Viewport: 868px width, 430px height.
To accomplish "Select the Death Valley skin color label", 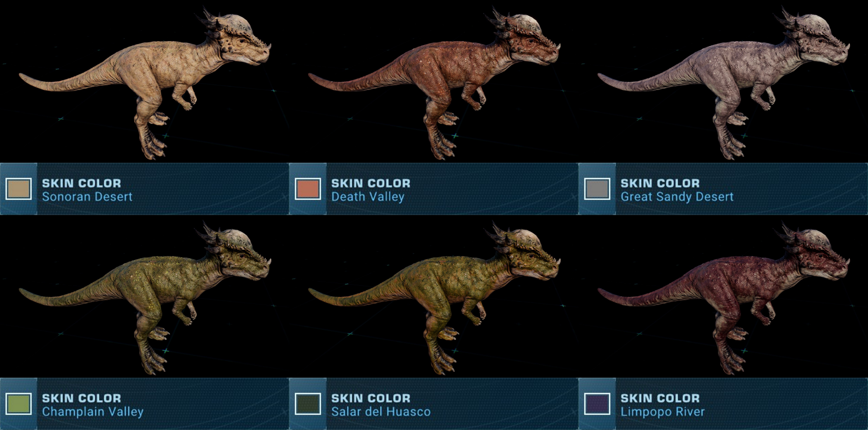I will pyautogui.click(x=368, y=197).
